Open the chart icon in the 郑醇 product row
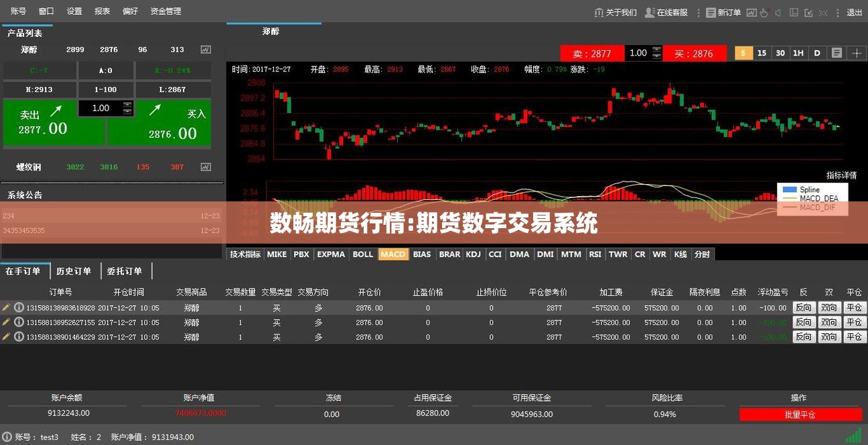Viewport: 868px width, 445px height. coord(206,50)
